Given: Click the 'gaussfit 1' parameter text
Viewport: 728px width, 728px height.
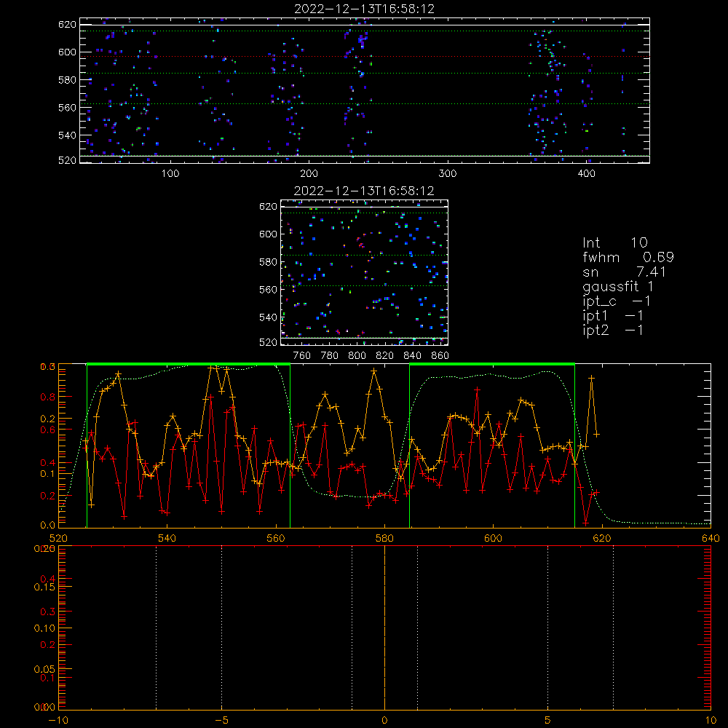Looking at the screenshot, I should (617, 286).
